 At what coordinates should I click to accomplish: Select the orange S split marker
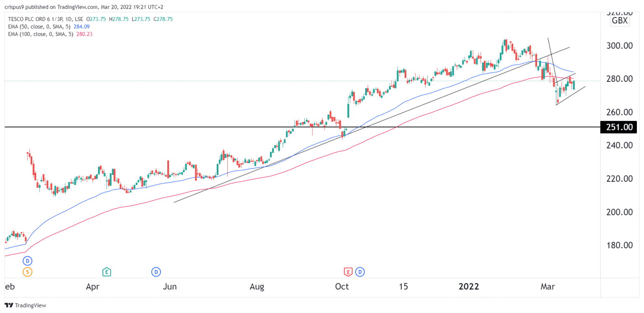(27, 272)
